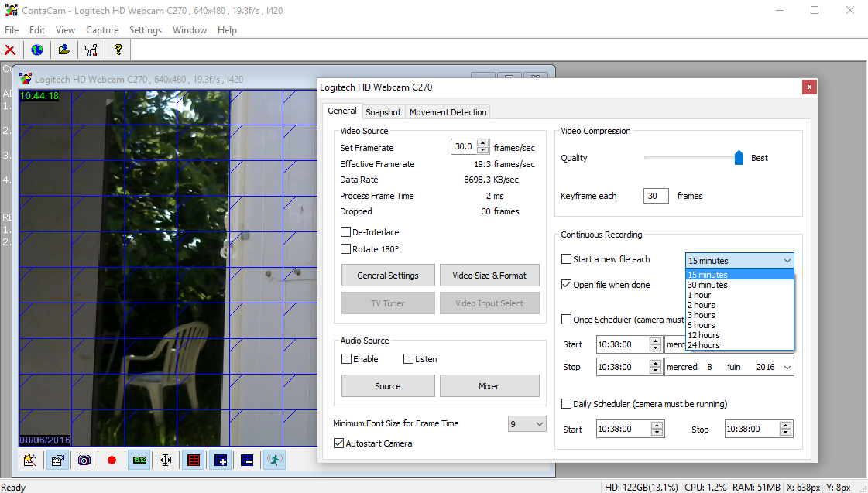Image resolution: width=868 pixels, height=493 pixels.
Task: Click the audio Source button
Action: [388, 386]
